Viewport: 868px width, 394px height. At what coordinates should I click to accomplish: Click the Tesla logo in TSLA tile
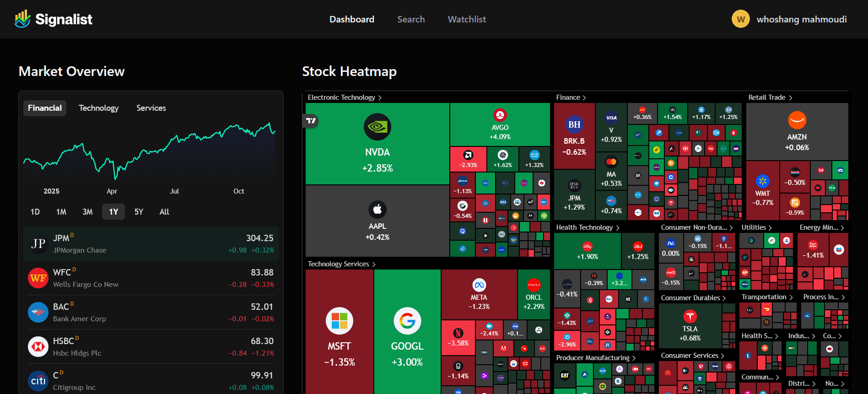pos(690,316)
